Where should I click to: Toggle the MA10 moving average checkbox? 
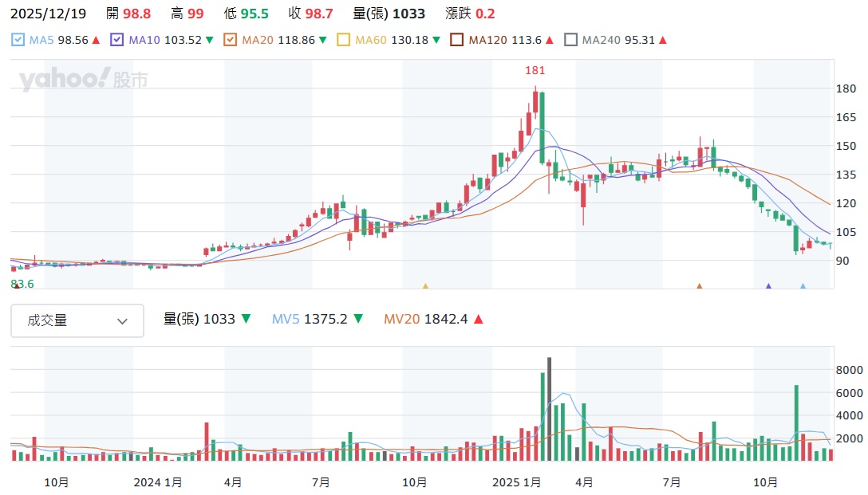tap(117, 40)
